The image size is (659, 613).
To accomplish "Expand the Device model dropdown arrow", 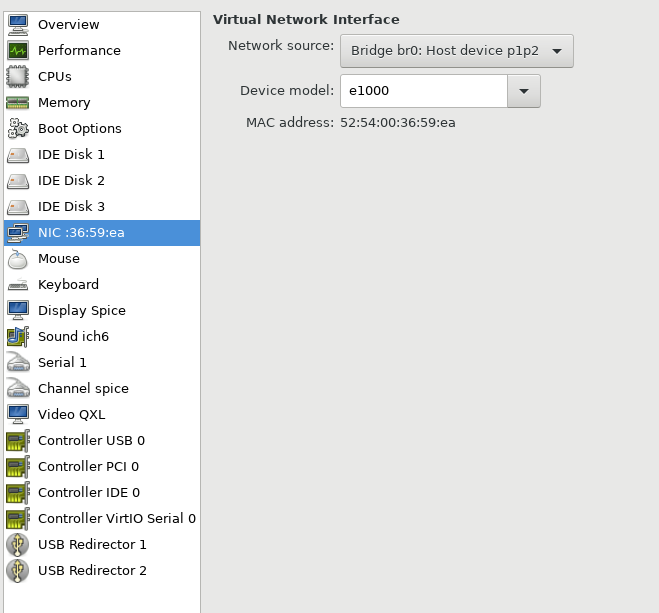I will tap(524, 91).
